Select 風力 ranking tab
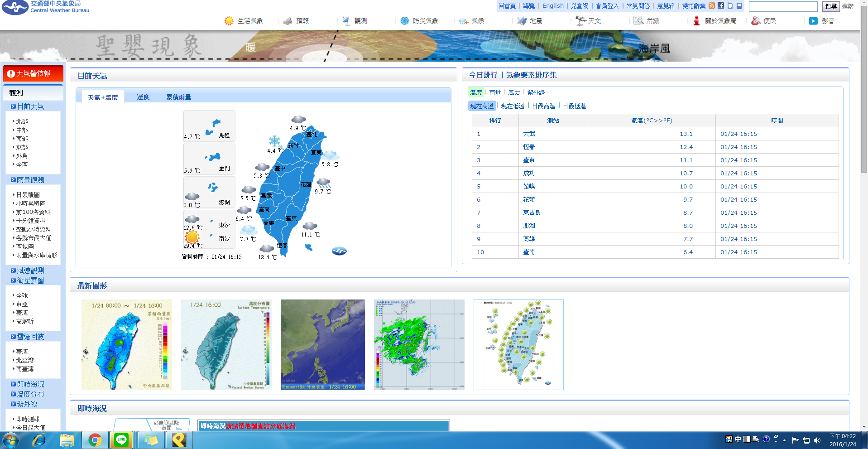The width and height of the screenshot is (868, 449). point(514,92)
